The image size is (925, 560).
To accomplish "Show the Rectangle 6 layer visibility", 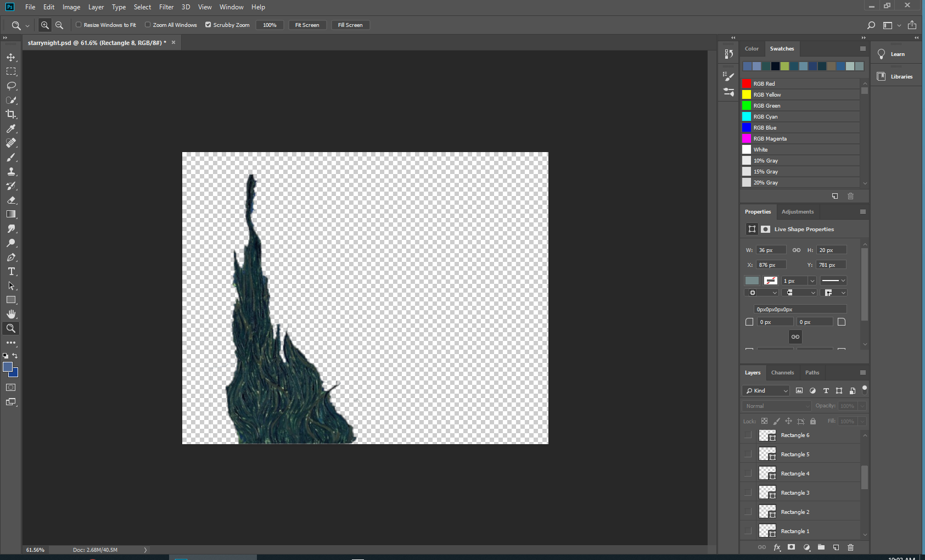I will tap(748, 435).
